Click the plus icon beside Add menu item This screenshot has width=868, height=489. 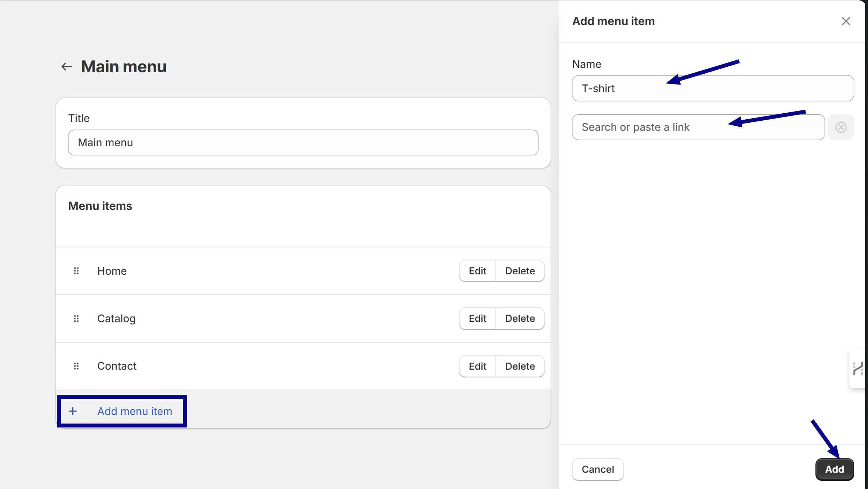tap(73, 411)
